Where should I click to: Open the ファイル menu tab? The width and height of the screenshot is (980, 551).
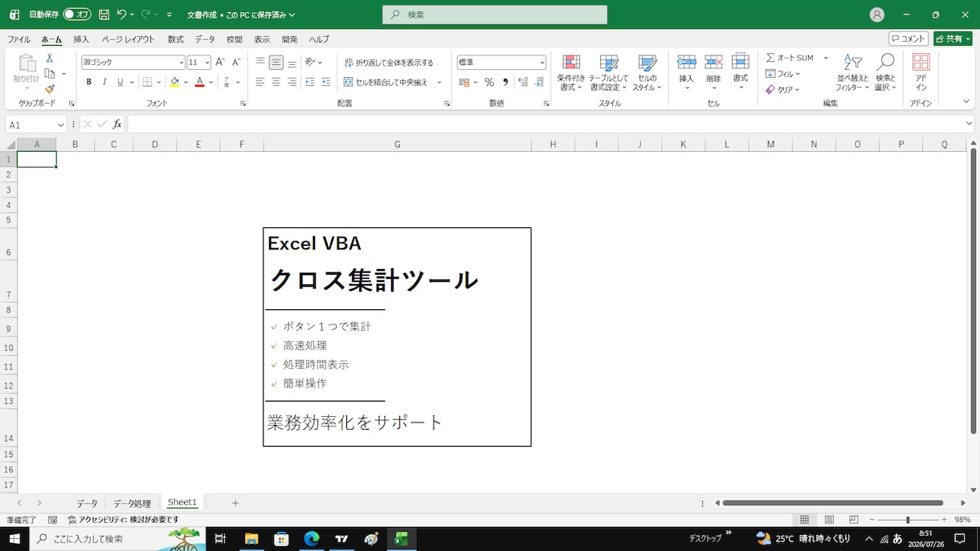coord(19,39)
